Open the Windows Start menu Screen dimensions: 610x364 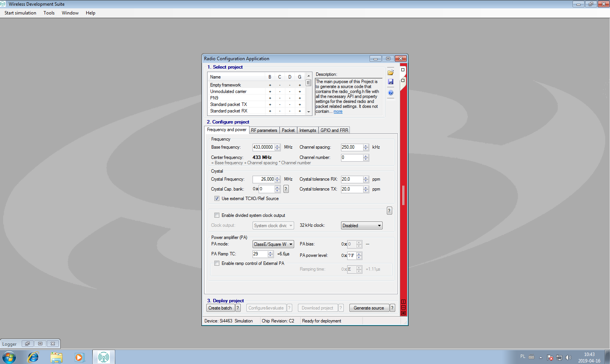click(x=9, y=357)
